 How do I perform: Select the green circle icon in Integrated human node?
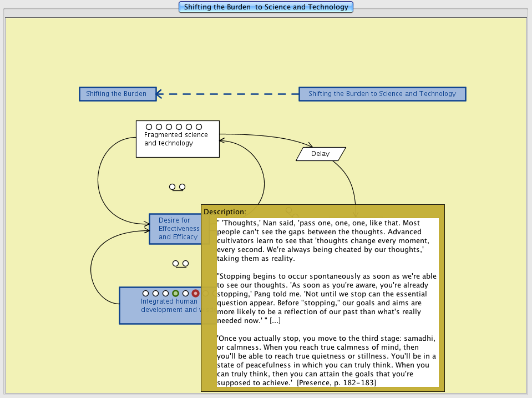tap(175, 293)
